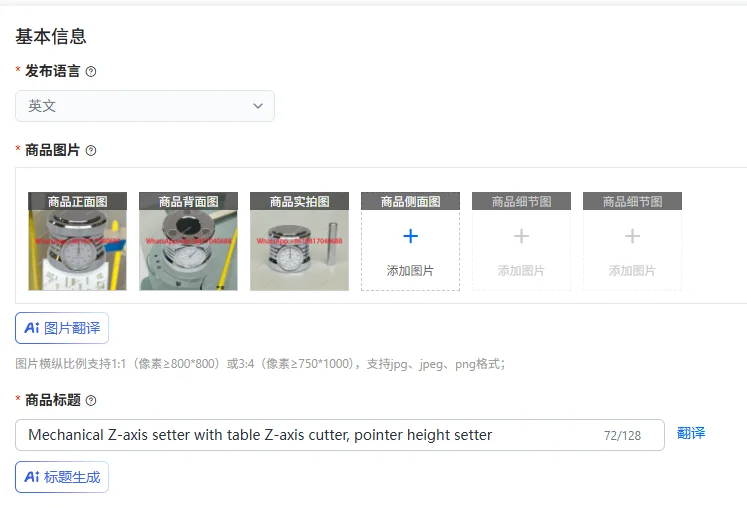Click the AI 图片翻译 button
Image resolution: width=747 pixels, height=508 pixels.
coord(62,328)
